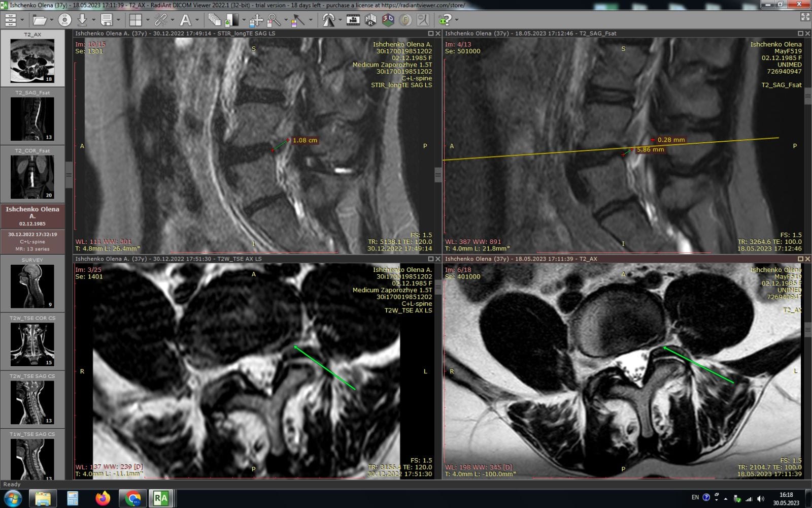The height and width of the screenshot is (508, 812).
Task: Toggle full screen mode at top right
Action: tap(805, 17)
